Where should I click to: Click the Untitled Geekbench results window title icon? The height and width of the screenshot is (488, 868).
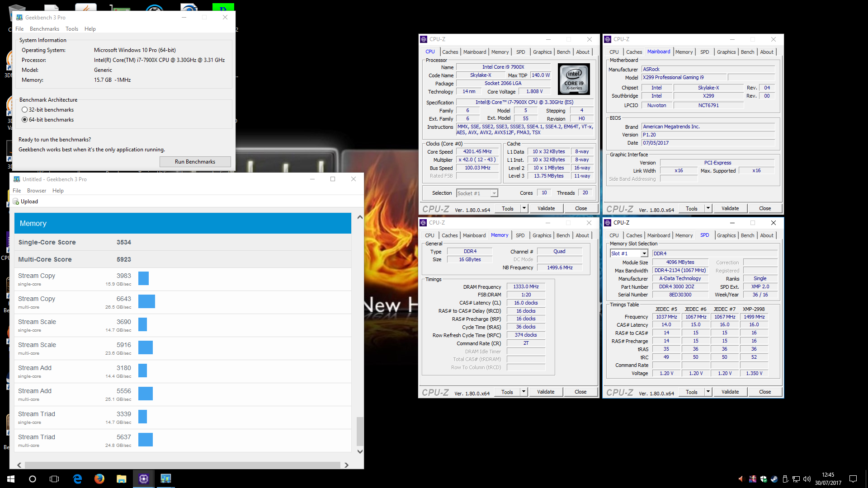tap(17, 179)
